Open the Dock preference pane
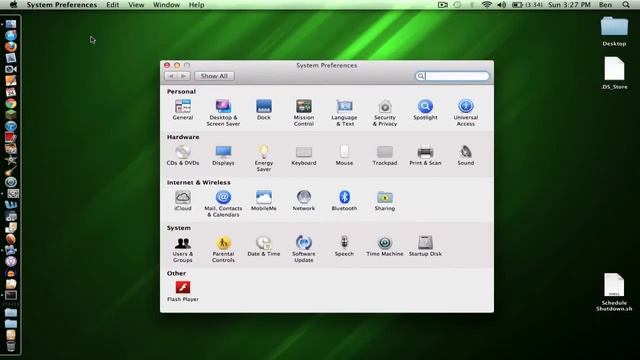Screen dimensions: 640x360 coord(264,109)
